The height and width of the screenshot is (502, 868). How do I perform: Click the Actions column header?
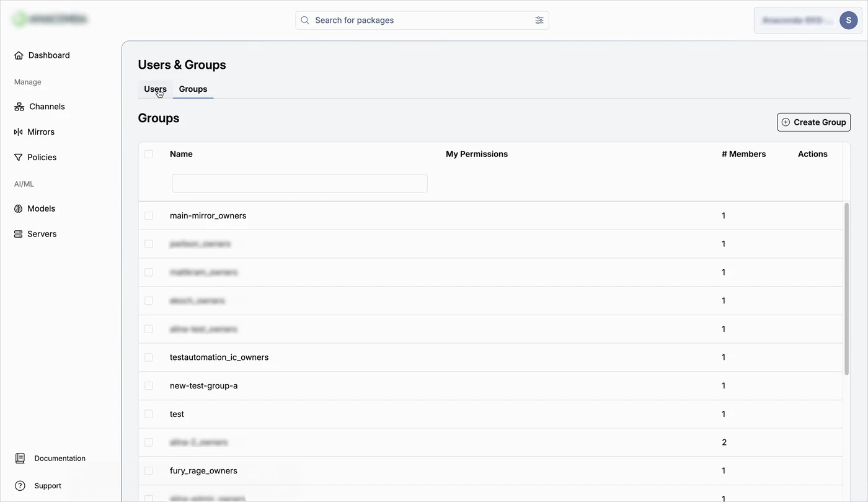click(813, 154)
